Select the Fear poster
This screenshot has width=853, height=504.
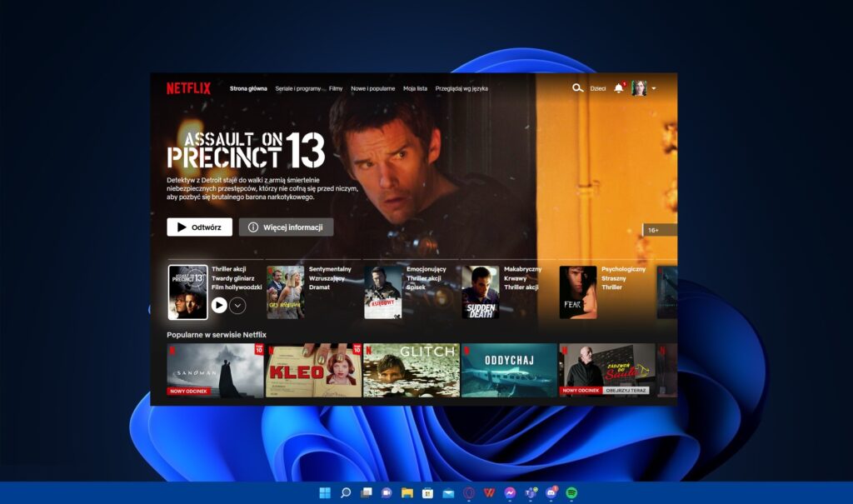pyautogui.click(x=578, y=292)
